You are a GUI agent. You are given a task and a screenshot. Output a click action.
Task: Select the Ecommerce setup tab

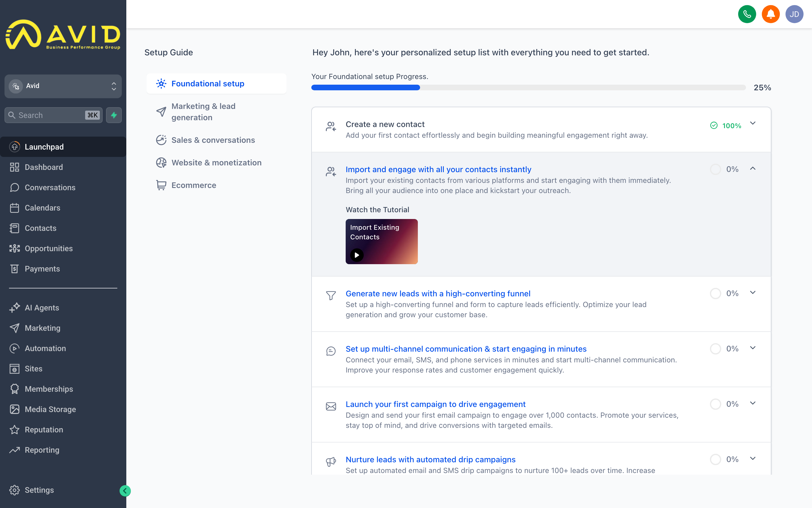tap(217, 185)
